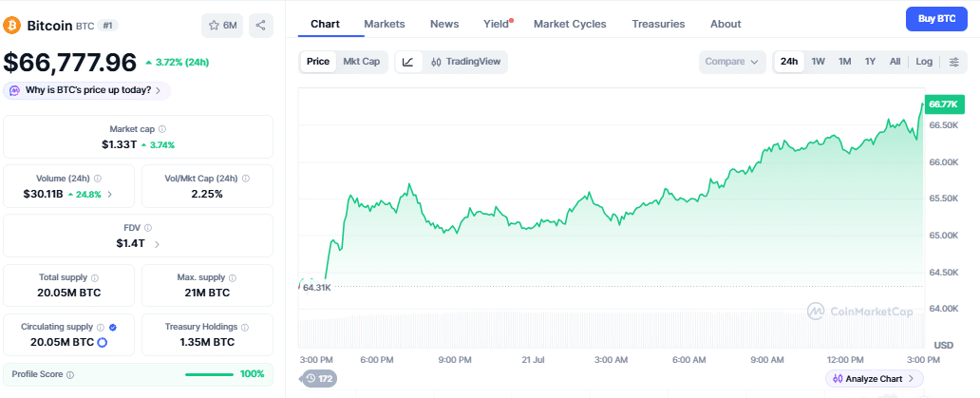Image resolution: width=980 pixels, height=398 pixels.
Task: Select Mkt Cap chart view
Action: click(361, 62)
